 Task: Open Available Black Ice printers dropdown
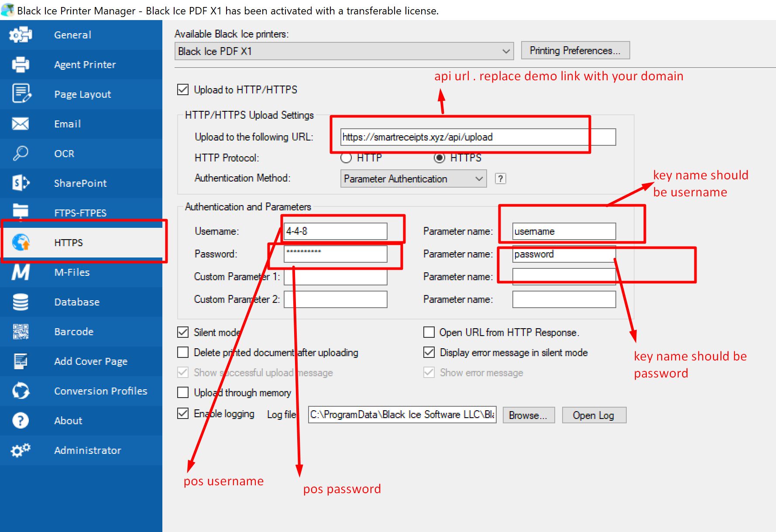pyautogui.click(x=344, y=51)
